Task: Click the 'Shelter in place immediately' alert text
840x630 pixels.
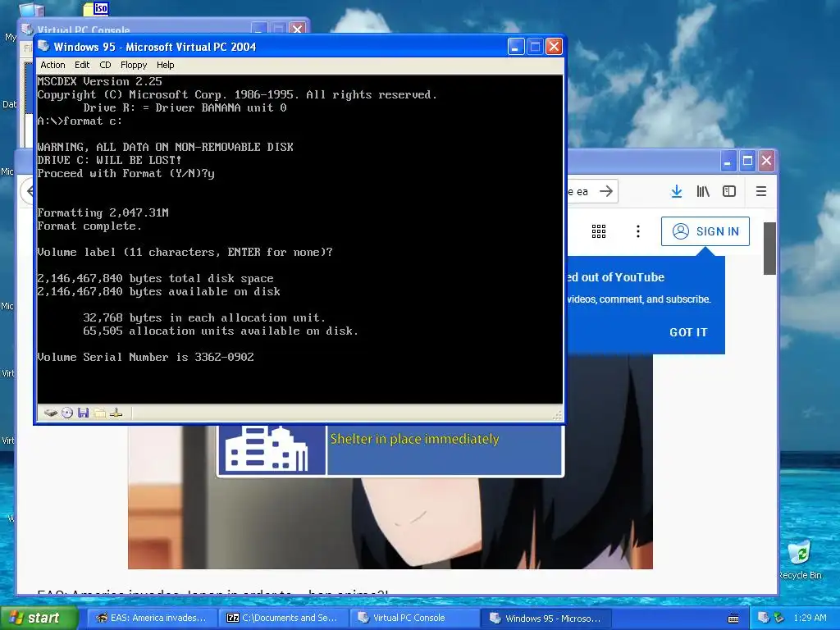Action: tap(414, 439)
